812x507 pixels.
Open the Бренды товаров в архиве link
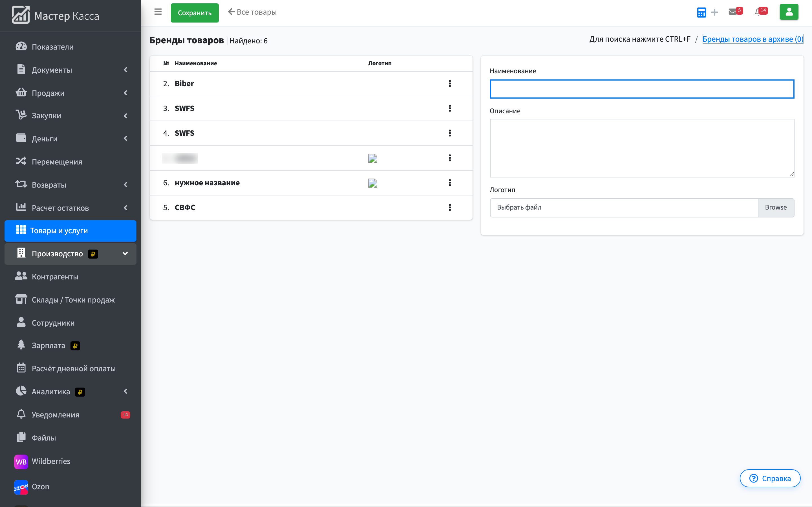pyautogui.click(x=753, y=39)
